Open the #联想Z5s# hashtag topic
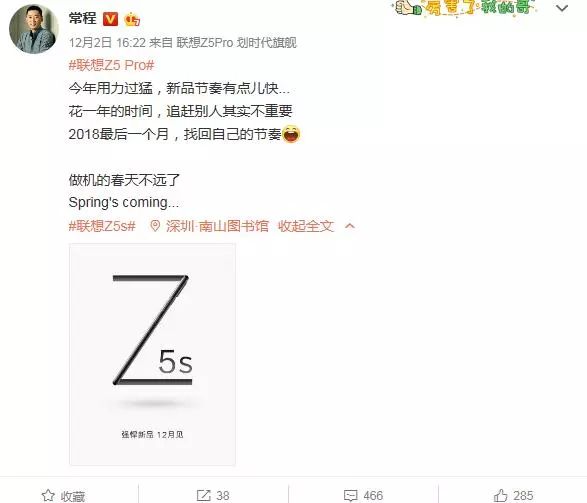The width and height of the screenshot is (587, 503). pos(102,226)
